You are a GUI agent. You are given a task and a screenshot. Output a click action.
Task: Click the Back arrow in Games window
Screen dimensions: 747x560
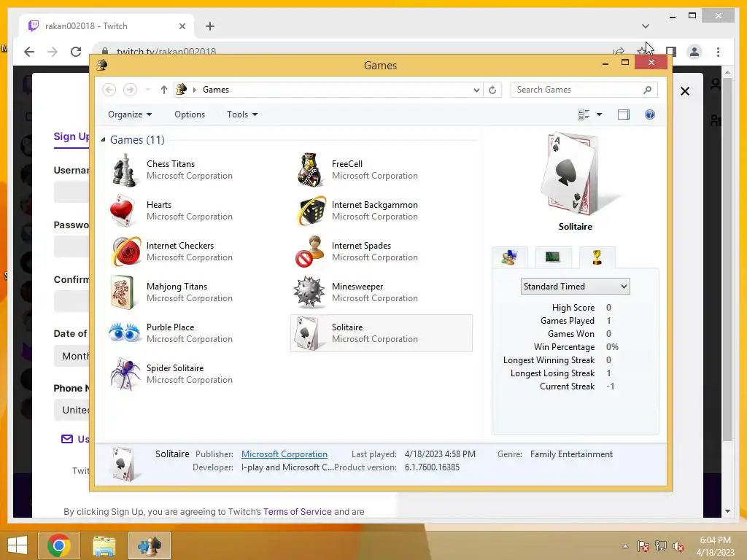coord(109,90)
